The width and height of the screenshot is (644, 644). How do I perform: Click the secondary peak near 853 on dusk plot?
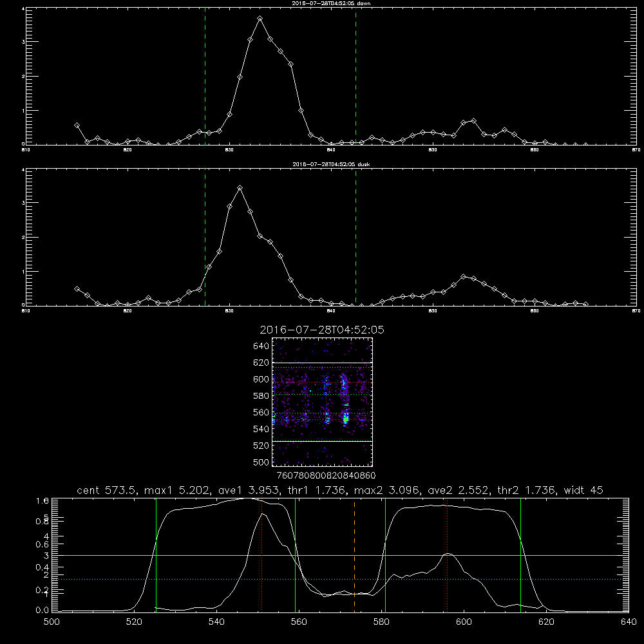[x=463, y=276]
